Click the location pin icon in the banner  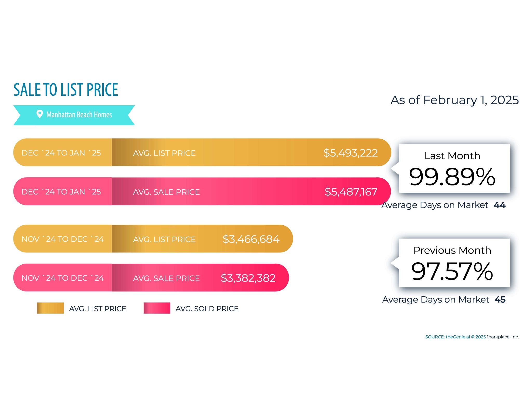coord(39,114)
